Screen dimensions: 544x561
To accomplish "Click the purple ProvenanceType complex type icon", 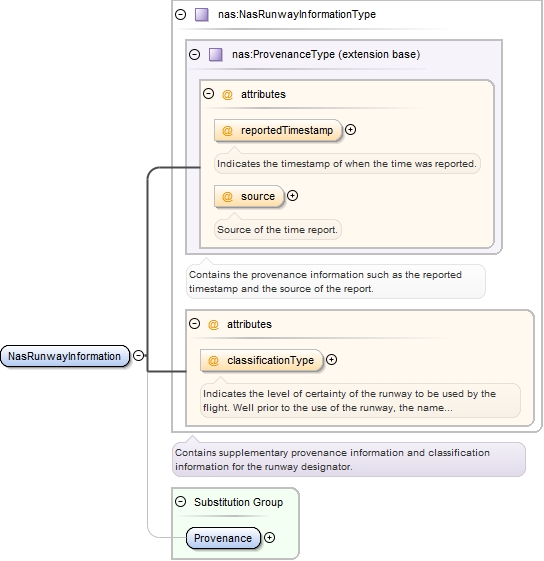I will coord(215,55).
